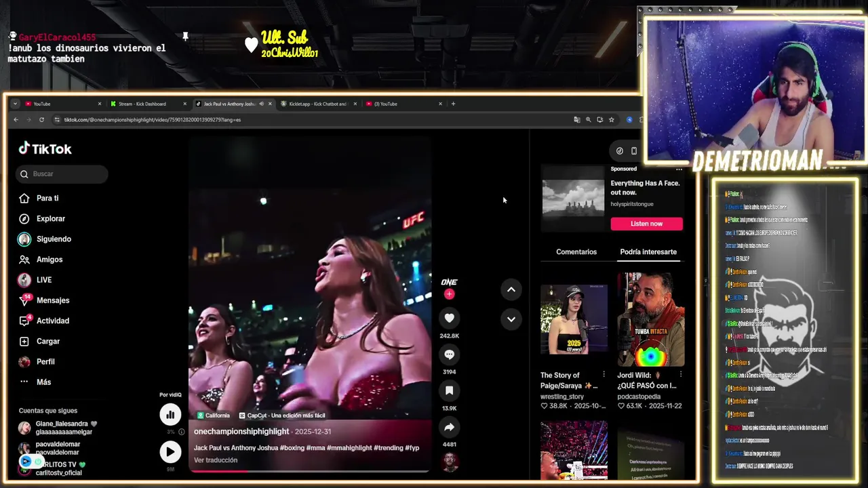The height and width of the screenshot is (488, 868).
Task: Like the video with the heart icon
Action: [x=449, y=318]
